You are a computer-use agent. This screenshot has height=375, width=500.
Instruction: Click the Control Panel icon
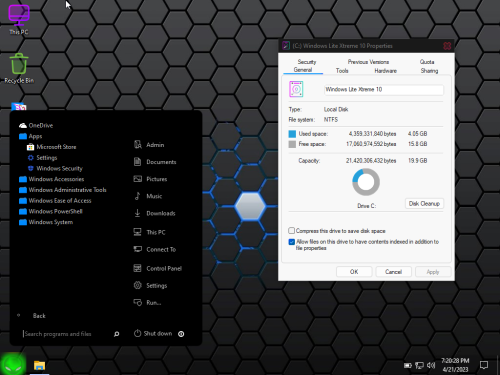click(137, 268)
